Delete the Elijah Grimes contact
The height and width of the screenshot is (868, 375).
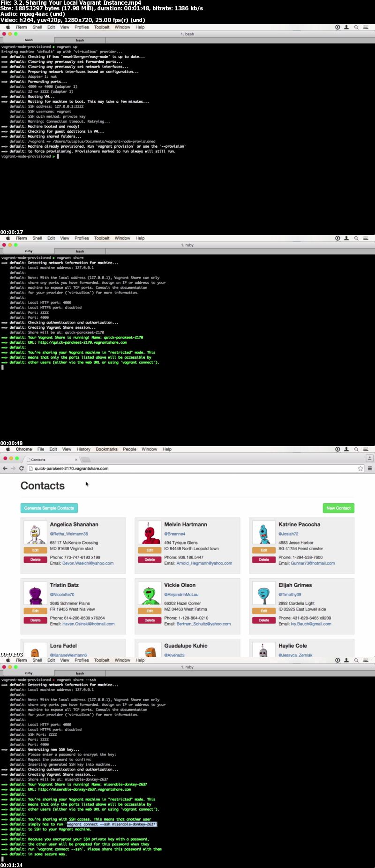coord(264,620)
